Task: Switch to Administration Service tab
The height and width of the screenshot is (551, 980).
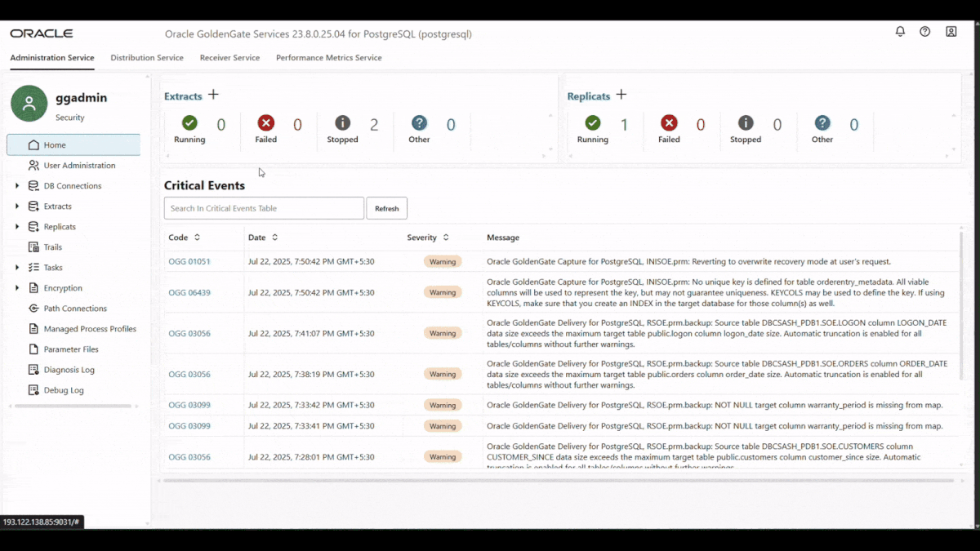Action: [x=52, y=58]
